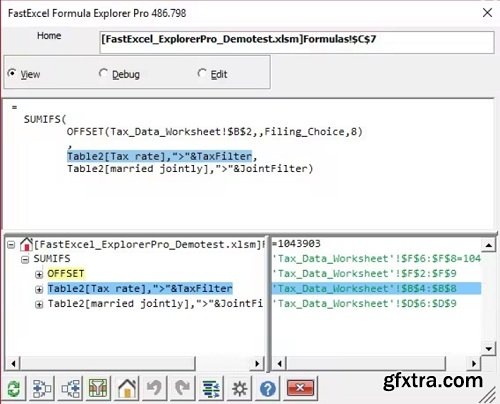Click the OFFSET line in the formula view
The width and height of the screenshot is (500, 404).
pos(214,132)
